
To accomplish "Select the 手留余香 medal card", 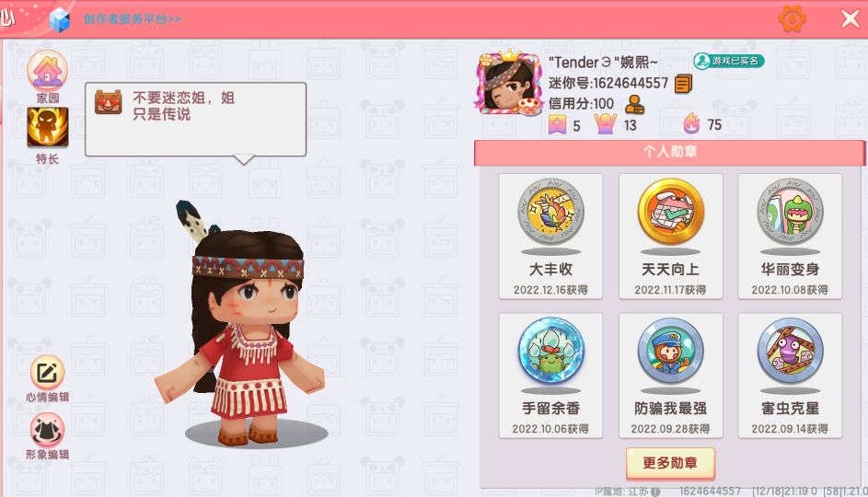I will (x=550, y=376).
